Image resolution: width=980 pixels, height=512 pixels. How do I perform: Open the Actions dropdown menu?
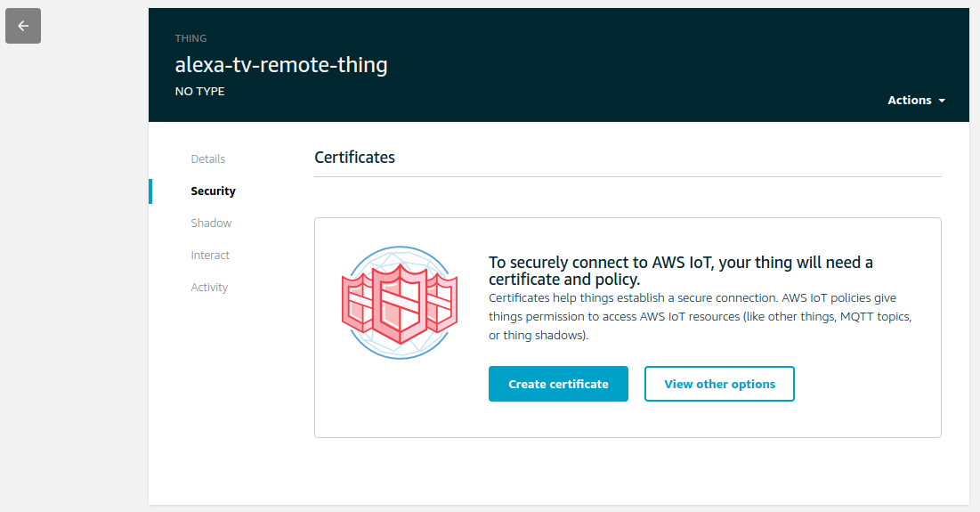(x=916, y=100)
